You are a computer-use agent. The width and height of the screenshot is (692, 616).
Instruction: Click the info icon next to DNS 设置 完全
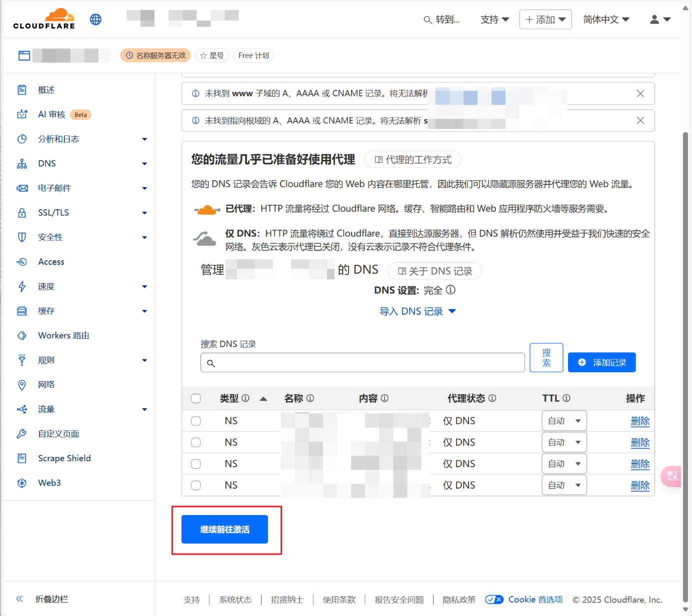click(450, 290)
